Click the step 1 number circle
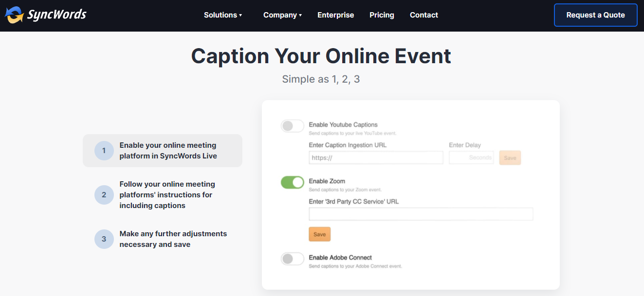The height and width of the screenshot is (296, 644). click(x=104, y=151)
